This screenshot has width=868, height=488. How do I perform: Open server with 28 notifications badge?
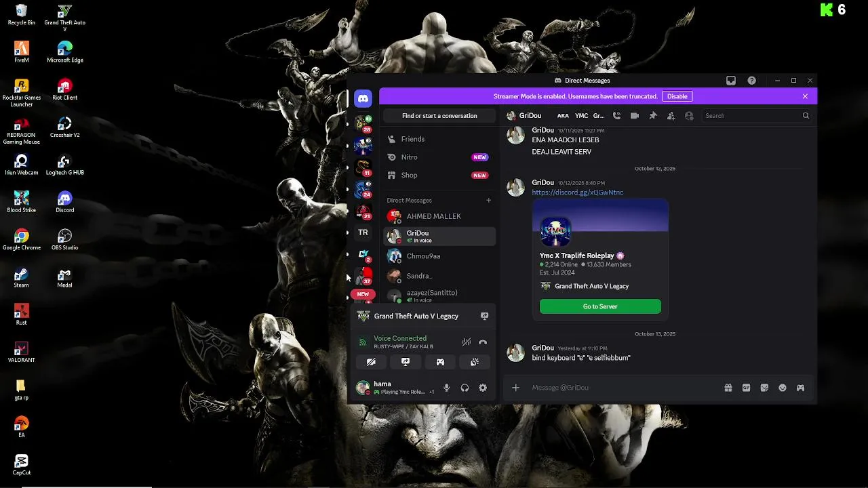click(363, 123)
